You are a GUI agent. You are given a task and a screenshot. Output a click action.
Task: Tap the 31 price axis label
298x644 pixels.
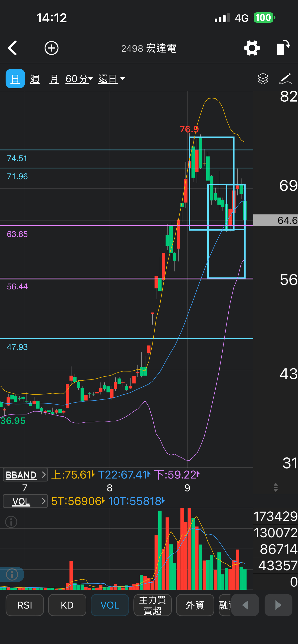click(x=290, y=463)
